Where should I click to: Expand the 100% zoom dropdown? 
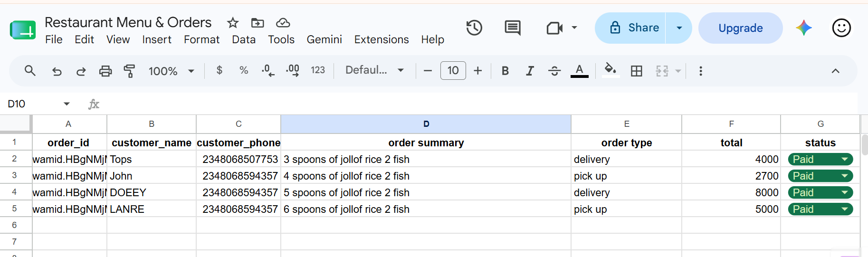tap(172, 71)
